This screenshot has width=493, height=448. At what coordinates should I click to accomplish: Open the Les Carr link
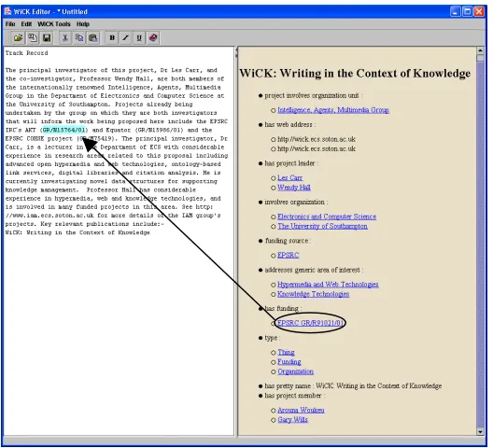pyautogui.click(x=289, y=178)
